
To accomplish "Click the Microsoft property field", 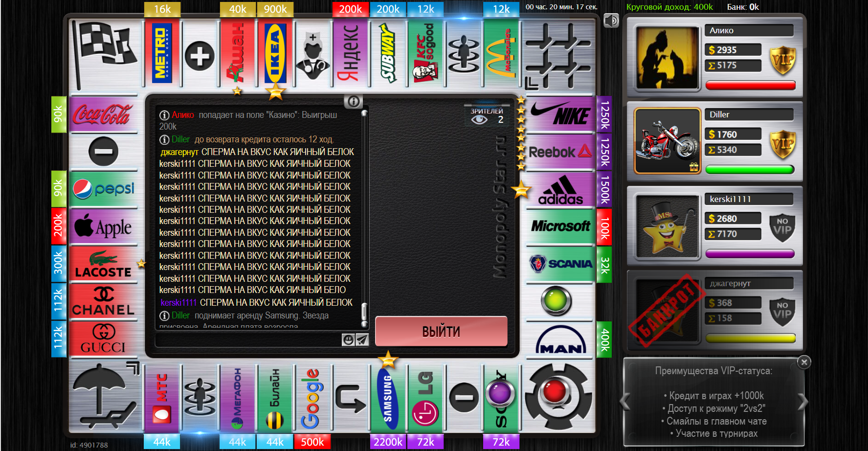I will coord(560,226).
